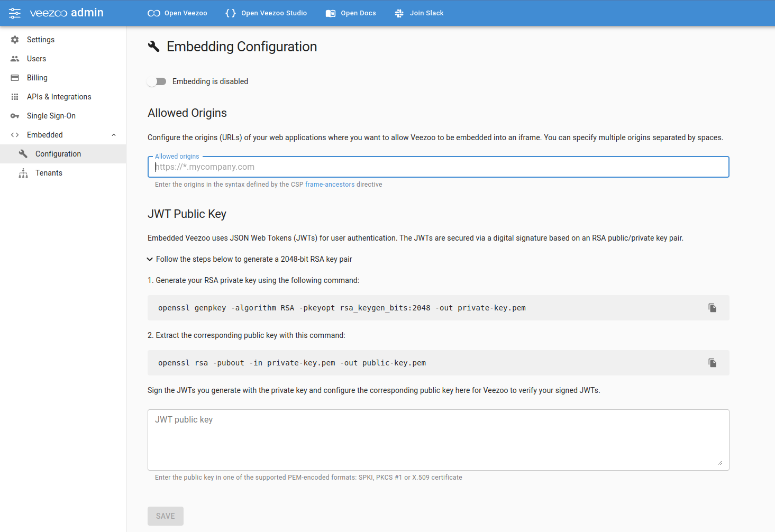This screenshot has width=775, height=532.
Task: Click the 'JWT Public Key' heading
Action: 187,214
